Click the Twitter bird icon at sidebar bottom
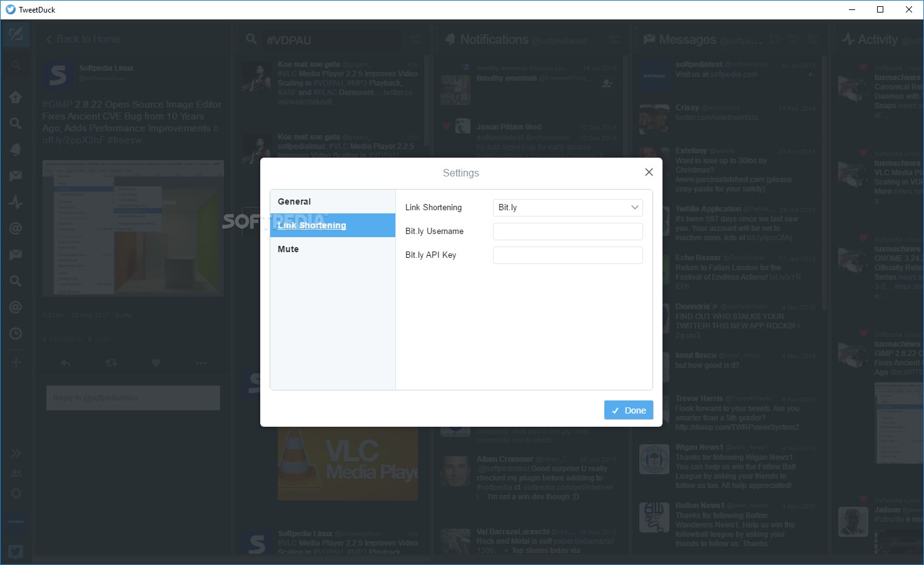Viewport: 924px width, 565px height. [16, 551]
